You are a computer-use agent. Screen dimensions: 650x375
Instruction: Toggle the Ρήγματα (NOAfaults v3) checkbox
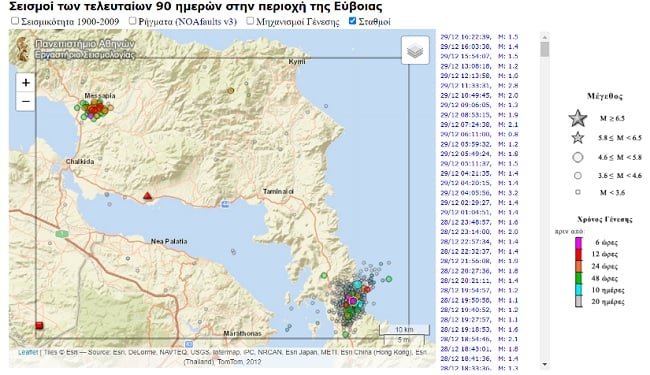click(132, 21)
